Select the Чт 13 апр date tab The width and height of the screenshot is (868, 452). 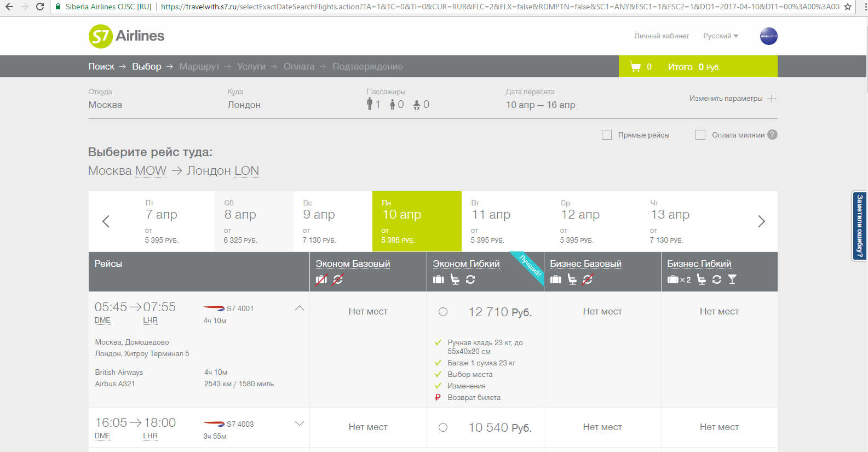tap(685, 221)
